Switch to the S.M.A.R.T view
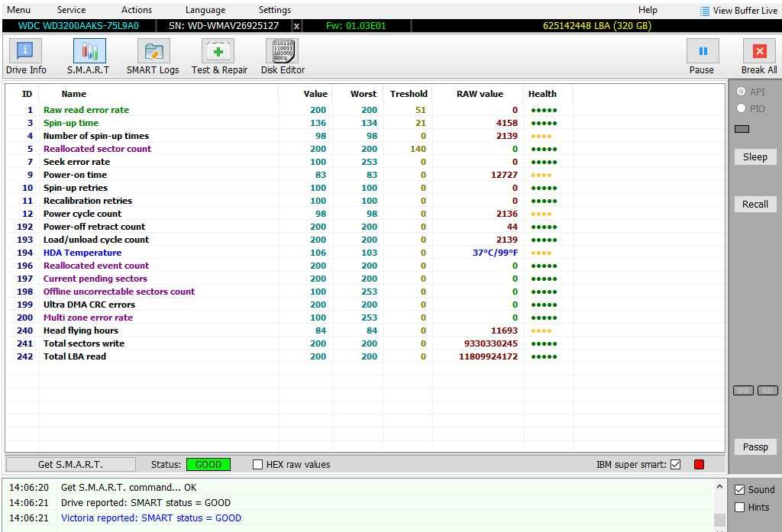782x532 pixels. click(89, 56)
